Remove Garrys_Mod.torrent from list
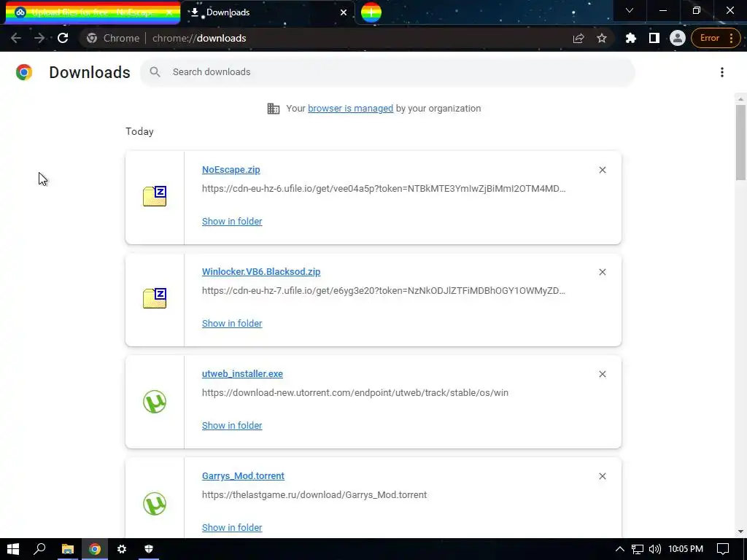 (602, 476)
